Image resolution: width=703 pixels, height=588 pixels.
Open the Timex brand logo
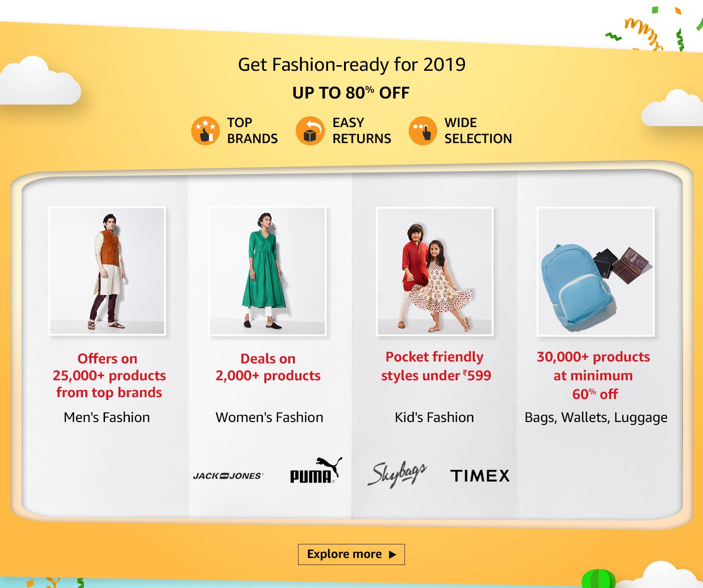click(480, 476)
